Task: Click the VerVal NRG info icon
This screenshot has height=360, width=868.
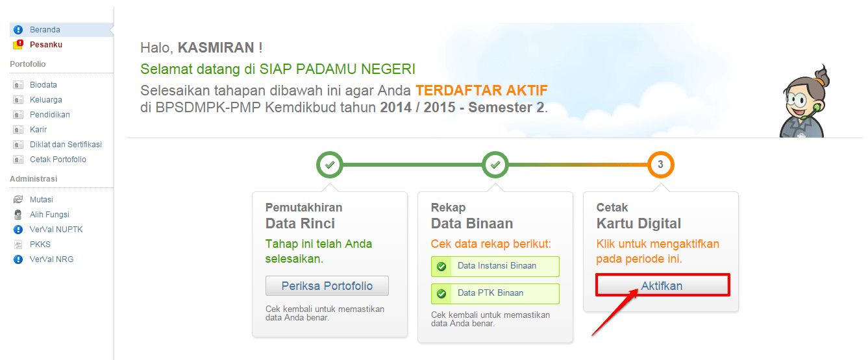Action: pos(18,259)
